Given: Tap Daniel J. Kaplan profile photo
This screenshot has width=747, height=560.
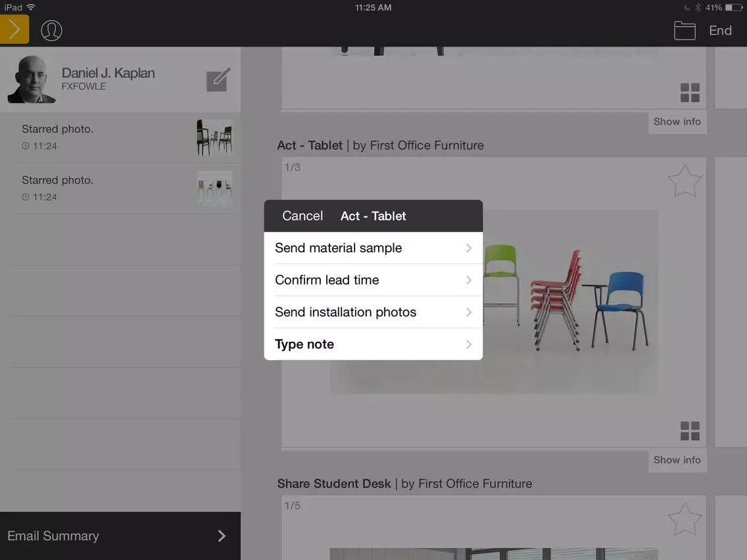Looking at the screenshot, I should click(x=32, y=80).
